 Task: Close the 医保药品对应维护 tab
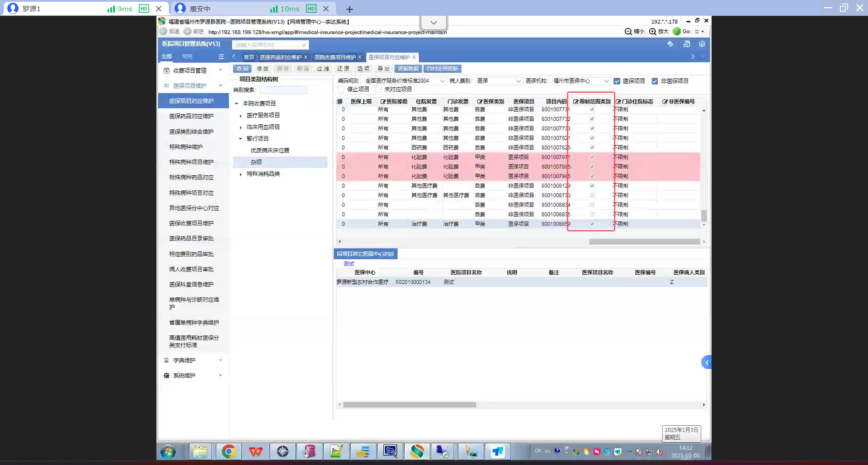(x=306, y=57)
